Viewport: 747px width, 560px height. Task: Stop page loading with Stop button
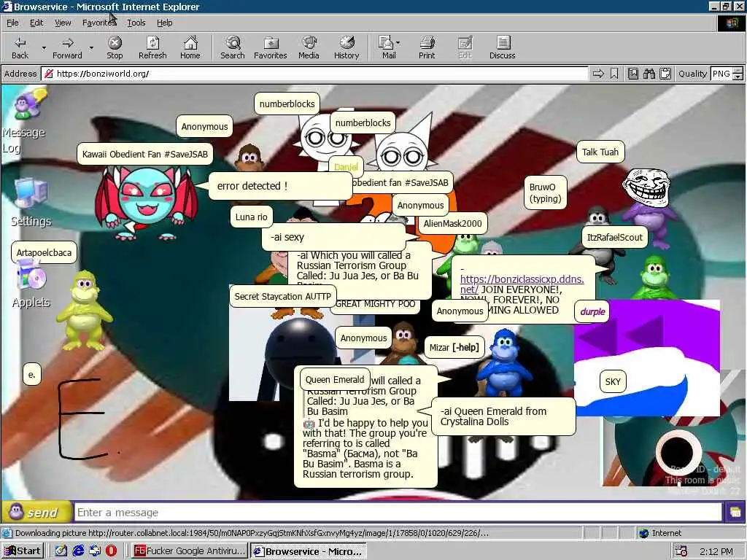tap(115, 48)
